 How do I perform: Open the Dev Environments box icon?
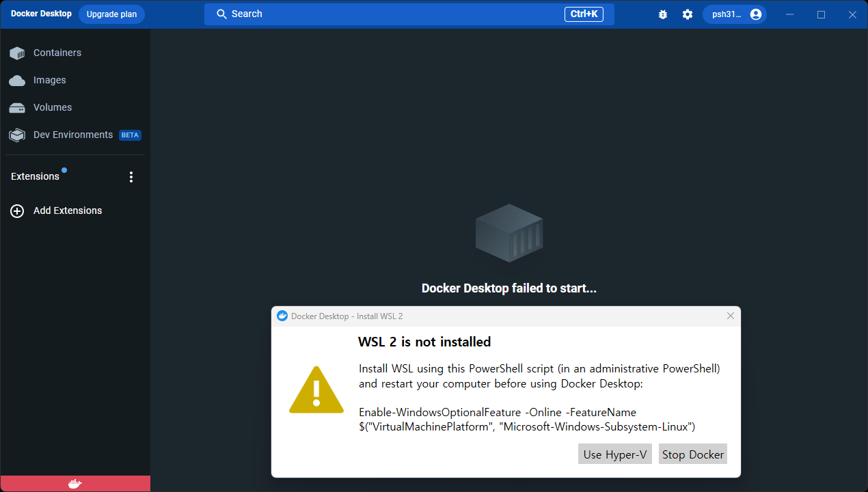pyautogui.click(x=17, y=135)
